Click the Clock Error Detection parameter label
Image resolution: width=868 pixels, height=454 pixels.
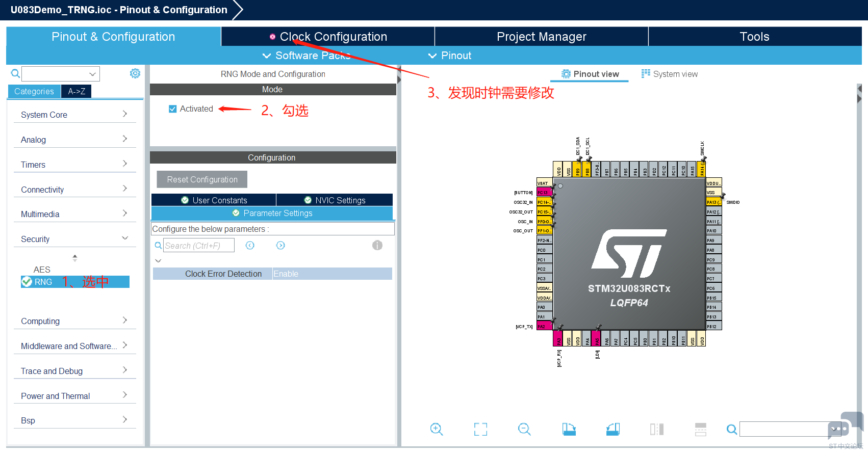tap(223, 274)
